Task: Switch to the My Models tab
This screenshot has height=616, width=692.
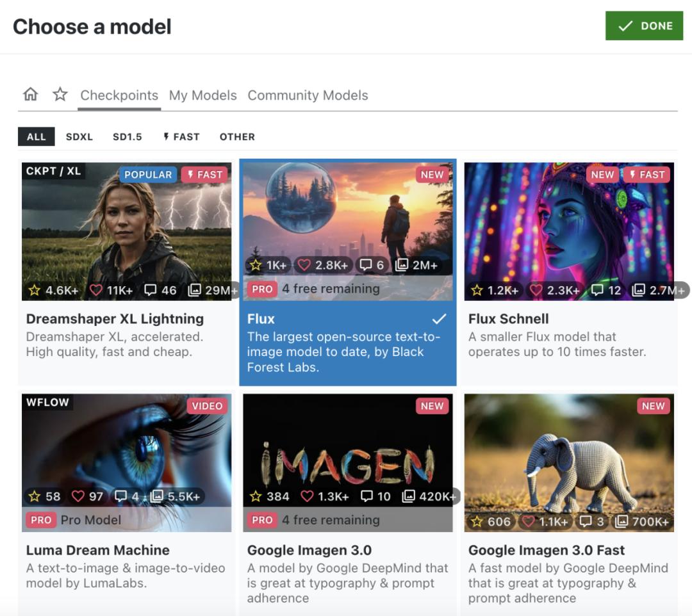Action: 202,95
